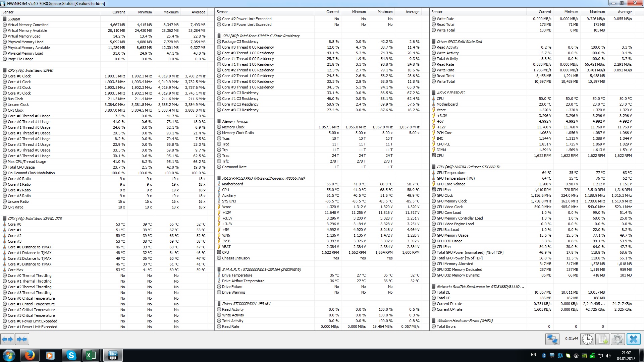Click the voltage icon beside CPU PLL
The image size is (644, 362).
[434, 144]
